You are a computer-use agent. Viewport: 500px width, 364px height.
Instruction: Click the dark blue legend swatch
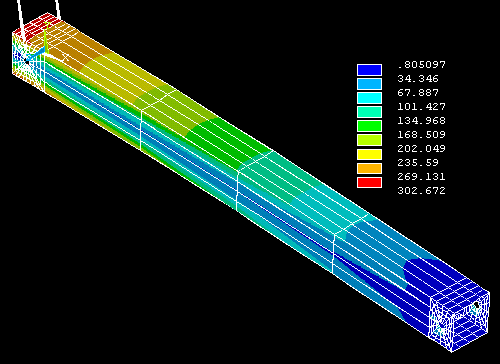tap(369, 70)
